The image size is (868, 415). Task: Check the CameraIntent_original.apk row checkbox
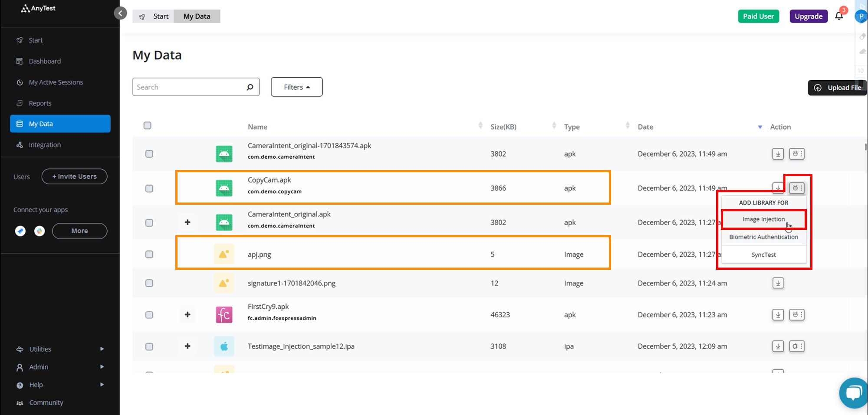pos(149,222)
